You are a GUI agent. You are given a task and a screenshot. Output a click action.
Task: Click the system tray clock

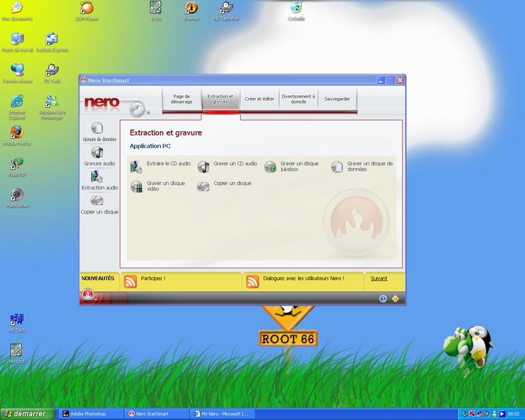[x=513, y=414]
